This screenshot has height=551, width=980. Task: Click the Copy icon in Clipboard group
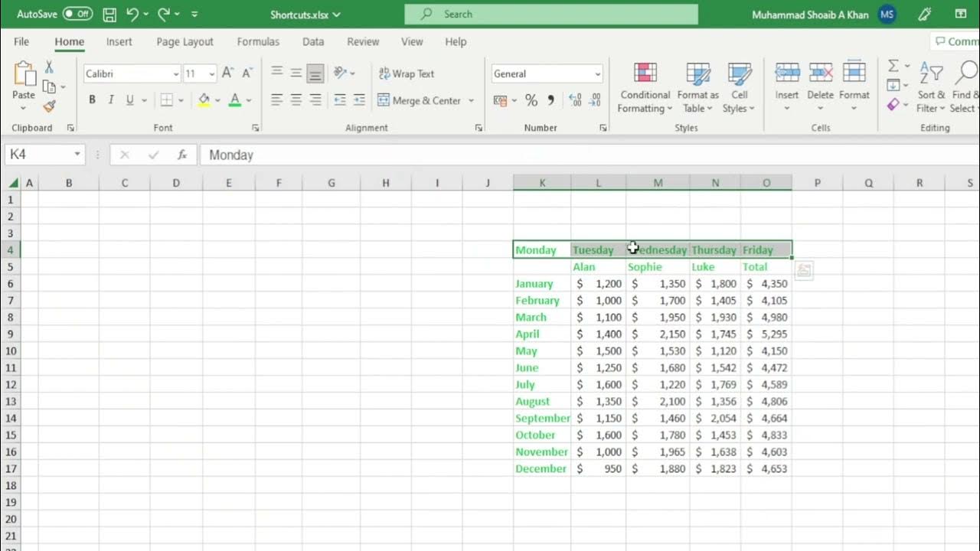coord(49,86)
